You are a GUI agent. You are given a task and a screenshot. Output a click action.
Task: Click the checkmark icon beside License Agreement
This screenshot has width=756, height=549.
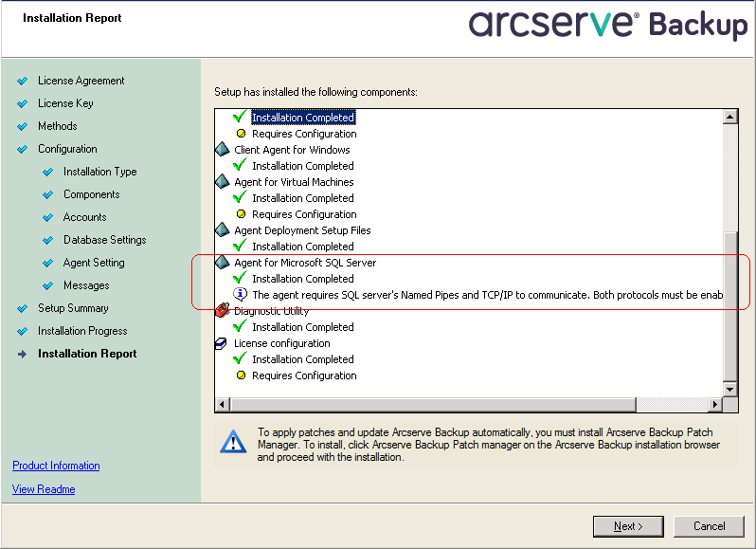[22, 81]
